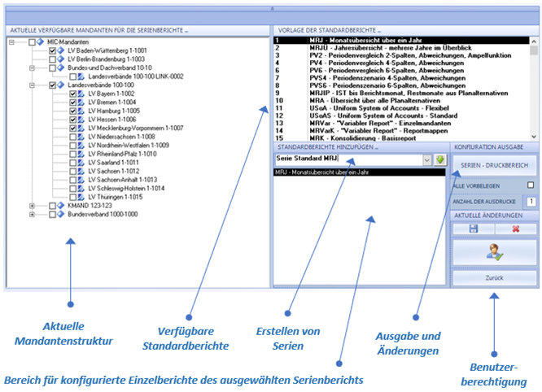Click the diamond icon beside Bundesverband 1000-1000
Screen dimensions: 542x392
[61, 215]
